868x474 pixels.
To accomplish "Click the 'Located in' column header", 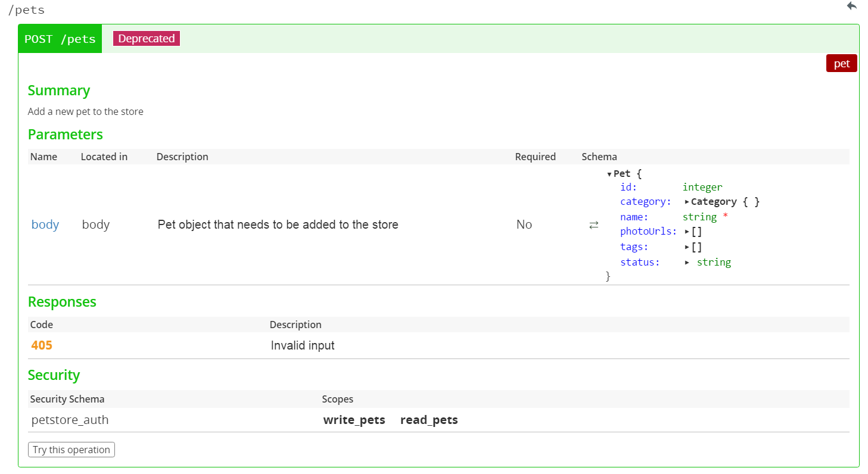I will [x=104, y=157].
